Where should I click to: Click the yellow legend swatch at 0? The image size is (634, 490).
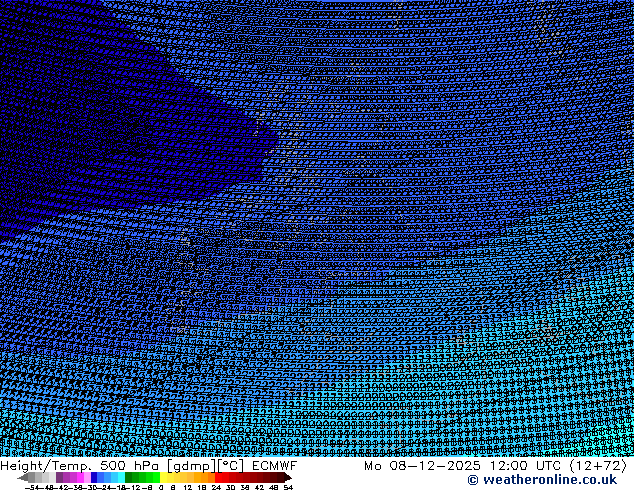pos(163,477)
